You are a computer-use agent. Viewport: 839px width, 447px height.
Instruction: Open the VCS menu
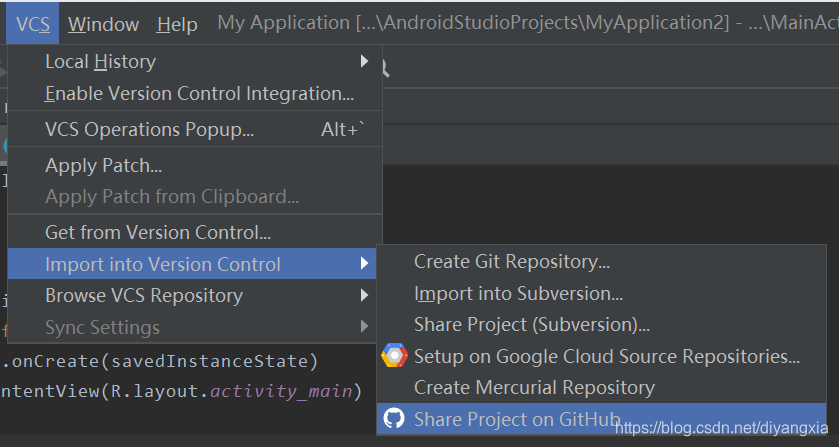click(x=32, y=24)
